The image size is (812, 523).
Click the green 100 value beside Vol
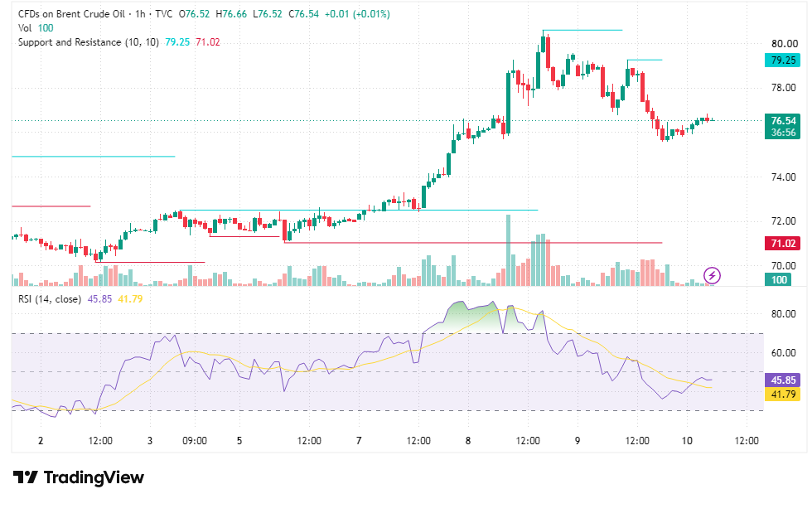tap(46, 28)
